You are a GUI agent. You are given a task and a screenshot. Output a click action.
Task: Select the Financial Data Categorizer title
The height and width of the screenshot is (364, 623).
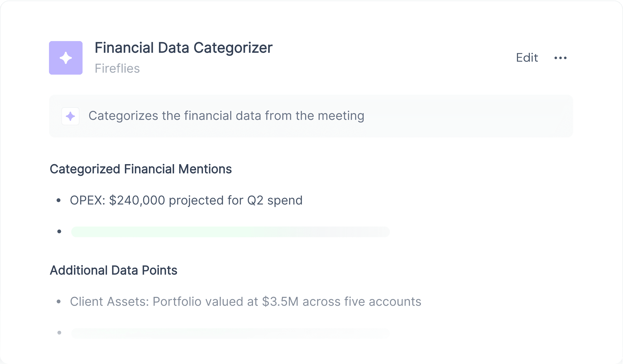[184, 47]
